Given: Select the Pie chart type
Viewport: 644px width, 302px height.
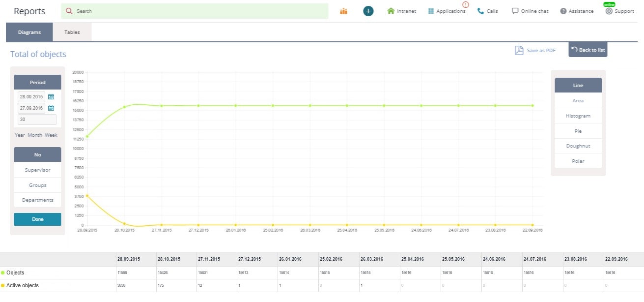Looking at the screenshot, I should [x=578, y=131].
